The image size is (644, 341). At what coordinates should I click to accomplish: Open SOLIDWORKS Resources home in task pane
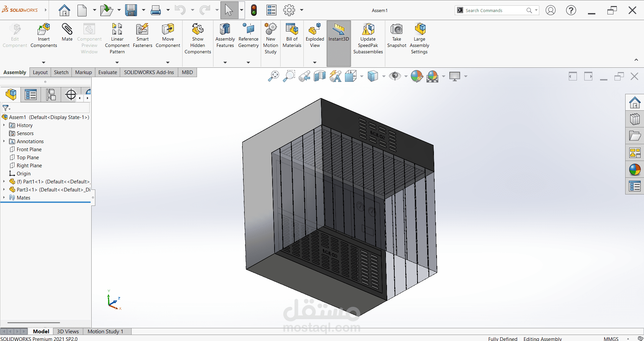[x=635, y=102]
